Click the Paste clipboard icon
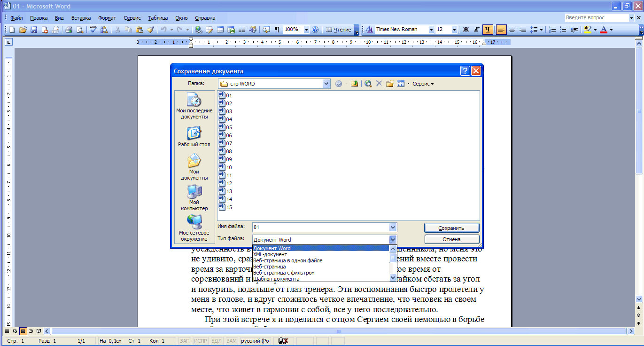This screenshot has height=346, width=644. point(140,30)
